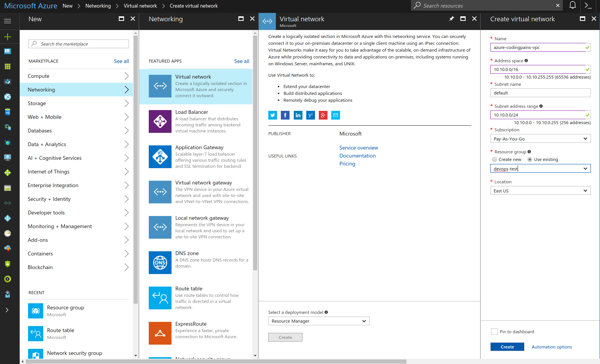This screenshot has width=600, height=364.
Task: Share Virtual network on LinkedIn
Action: coord(298,115)
